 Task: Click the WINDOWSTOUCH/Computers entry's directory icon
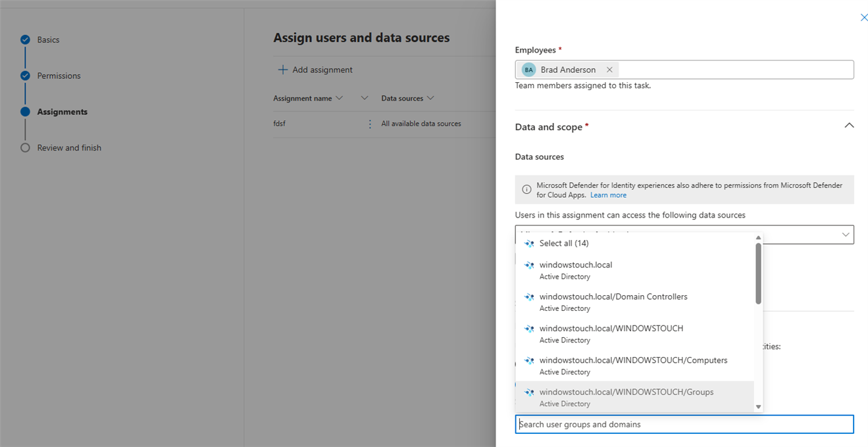[529, 361]
